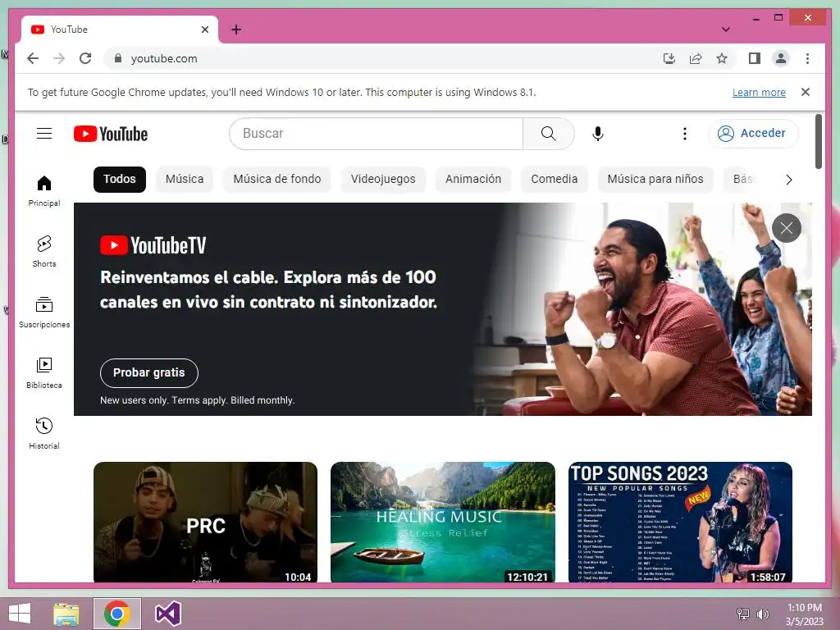Screen dimensions: 840x630
Task: Click the browser forward arrow
Action: coord(59,58)
